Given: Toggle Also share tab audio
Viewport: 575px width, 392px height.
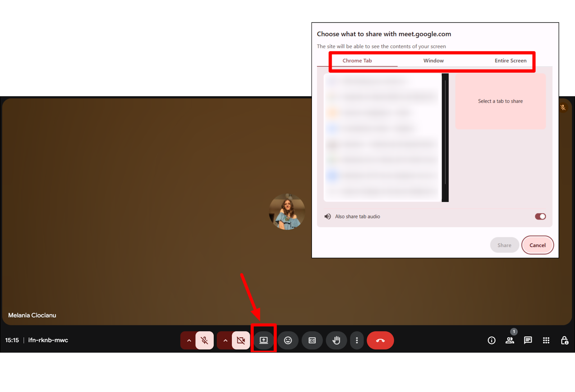Looking at the screenshot, I should pyautogui.click(x=540, y=216).
